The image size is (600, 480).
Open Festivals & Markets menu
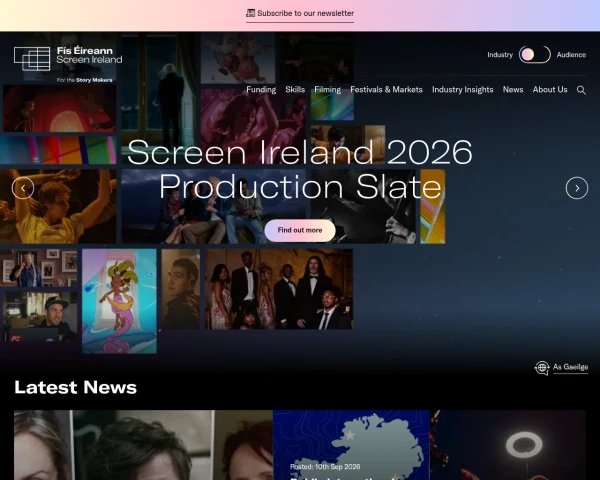pos(386,90)
